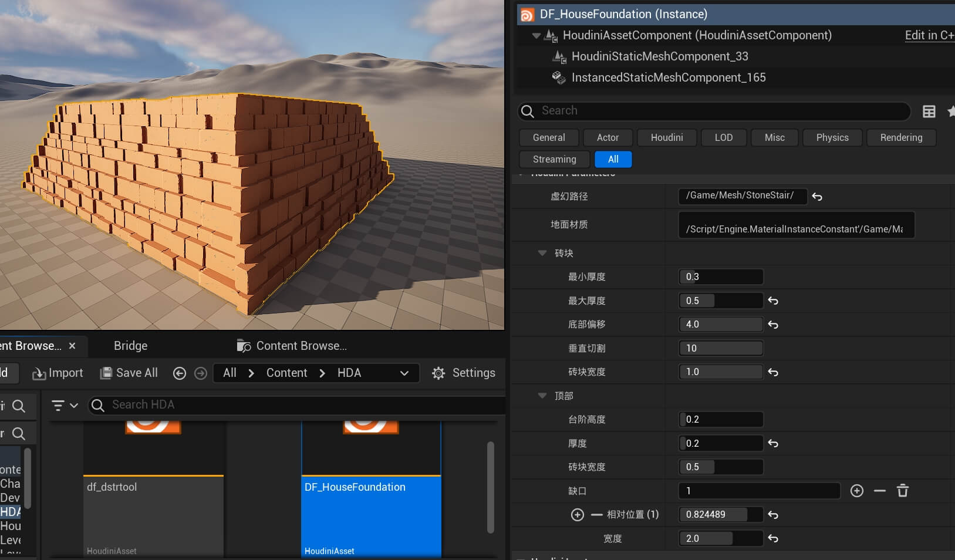This screenshot has width=955, height=560.
Task: Add a 缺口 element with the plus icon
Action: pyautogui.click(x=857, y=491)
